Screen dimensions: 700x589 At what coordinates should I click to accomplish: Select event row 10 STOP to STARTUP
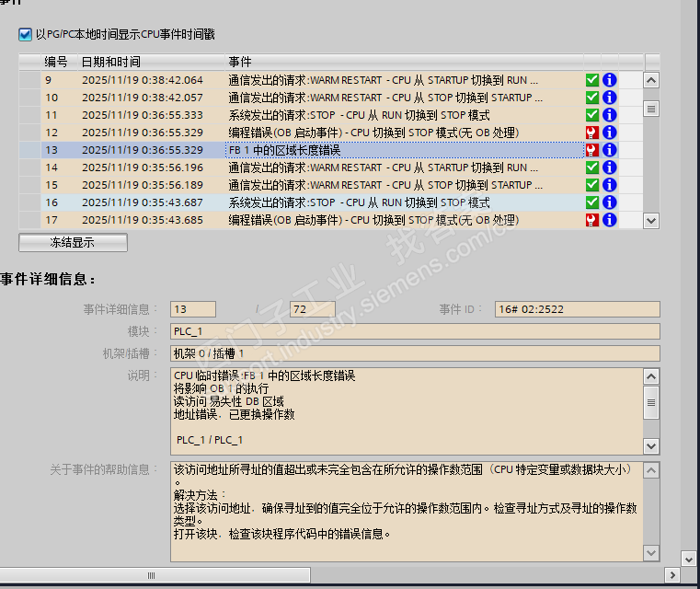[x=331, y=98]
